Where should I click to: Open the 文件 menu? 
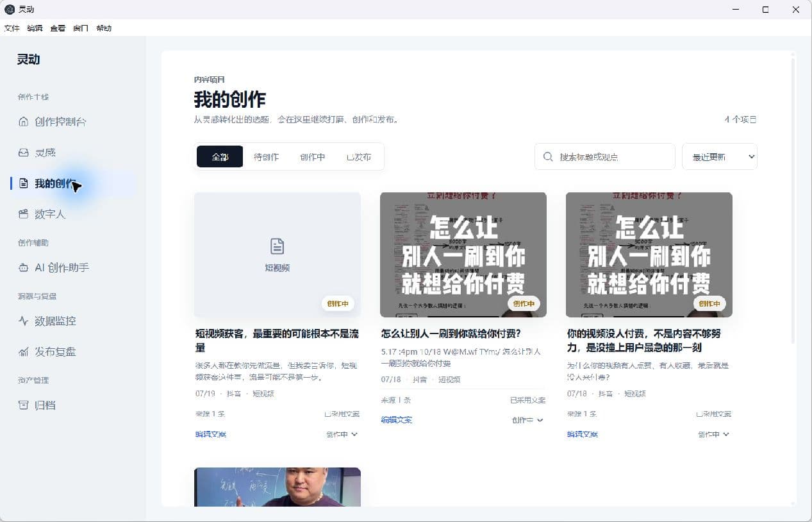pyautogui.click(x=12, y=28)
